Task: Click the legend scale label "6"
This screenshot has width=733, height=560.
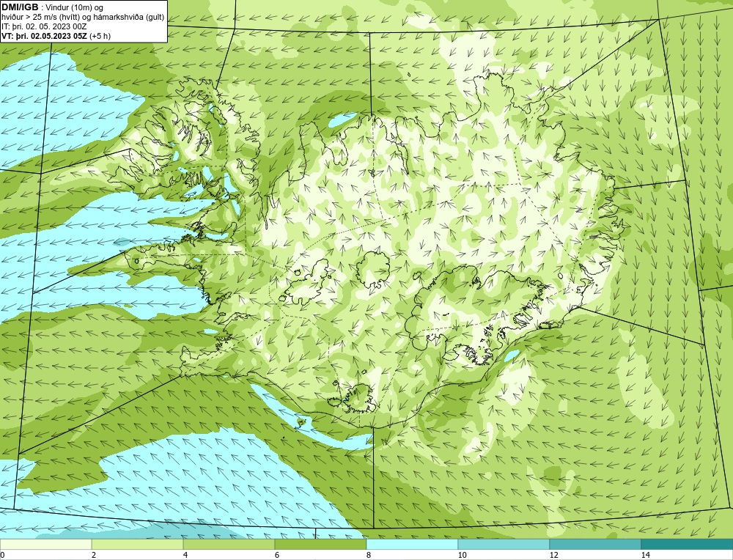Action: point(277,555)
